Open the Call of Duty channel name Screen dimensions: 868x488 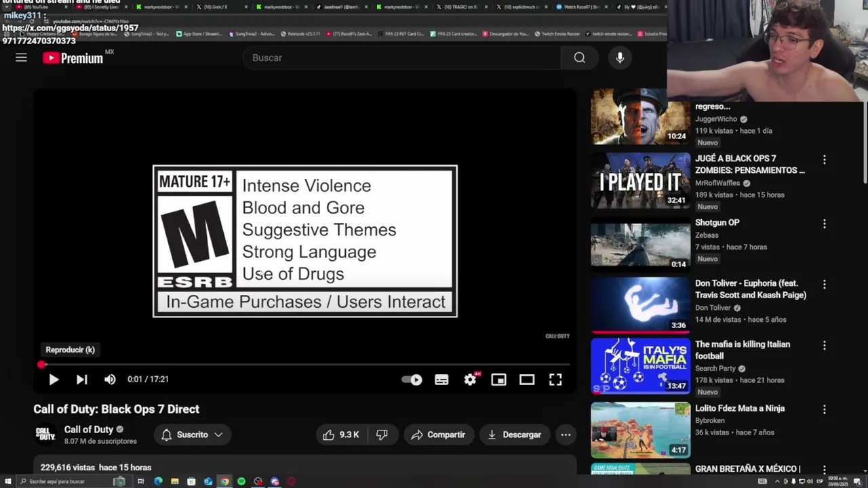pos(89,429)
